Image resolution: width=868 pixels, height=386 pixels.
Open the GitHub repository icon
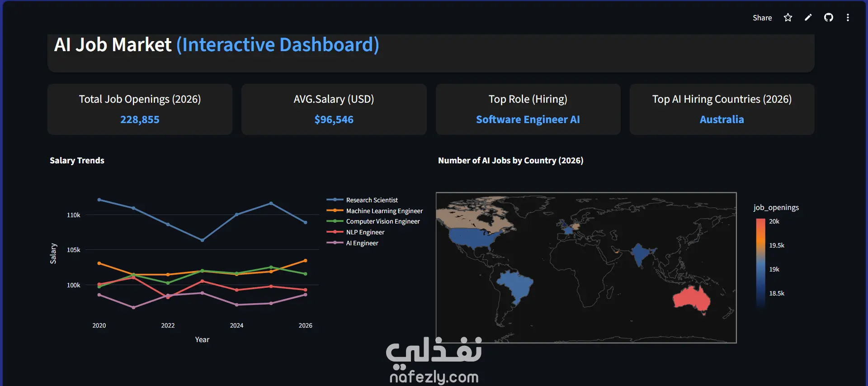pyautogui.click(x=829, y=18)
